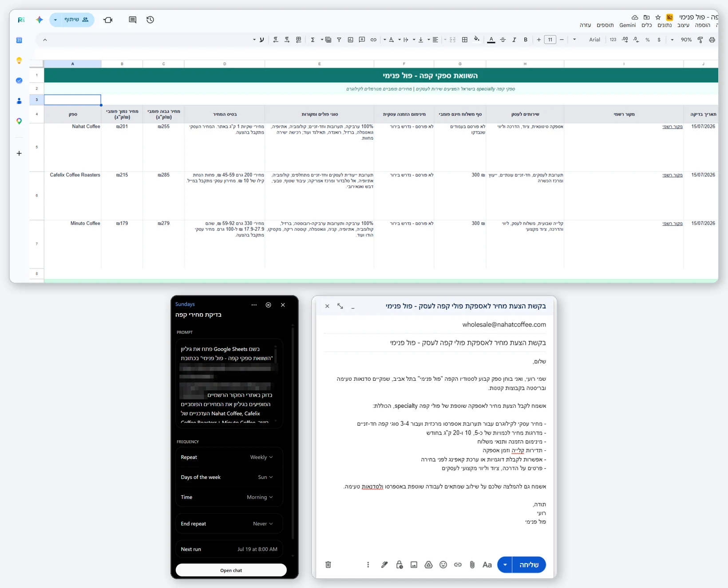This screenshot has width=728, height=588.
Task: Open מקור רשמי link in Cafelix row
Action: coord(673,175)
